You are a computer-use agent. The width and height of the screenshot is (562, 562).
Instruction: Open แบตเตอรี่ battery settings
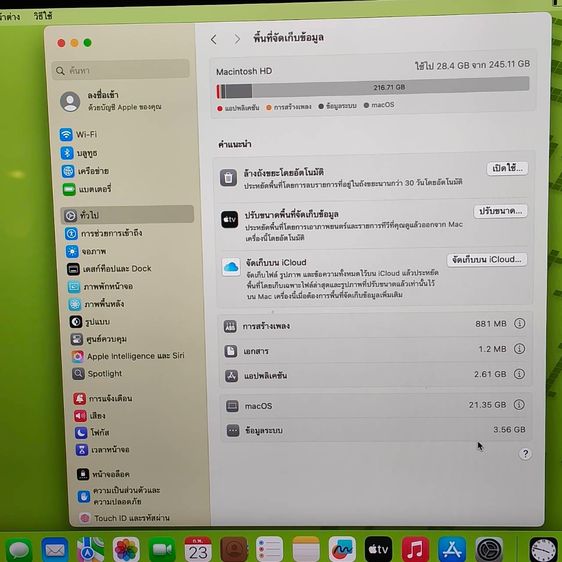[x=87, y=189]
